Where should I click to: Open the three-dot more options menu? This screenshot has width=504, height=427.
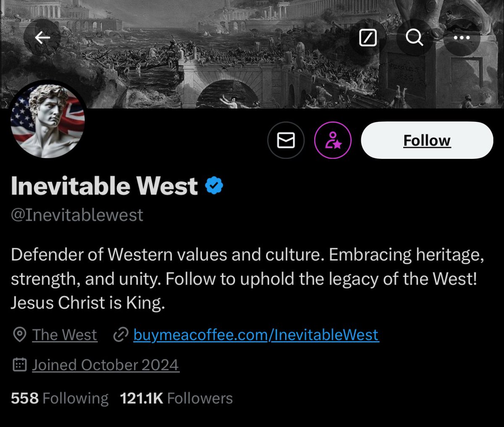pyautogui.click(x=462, y=38)
